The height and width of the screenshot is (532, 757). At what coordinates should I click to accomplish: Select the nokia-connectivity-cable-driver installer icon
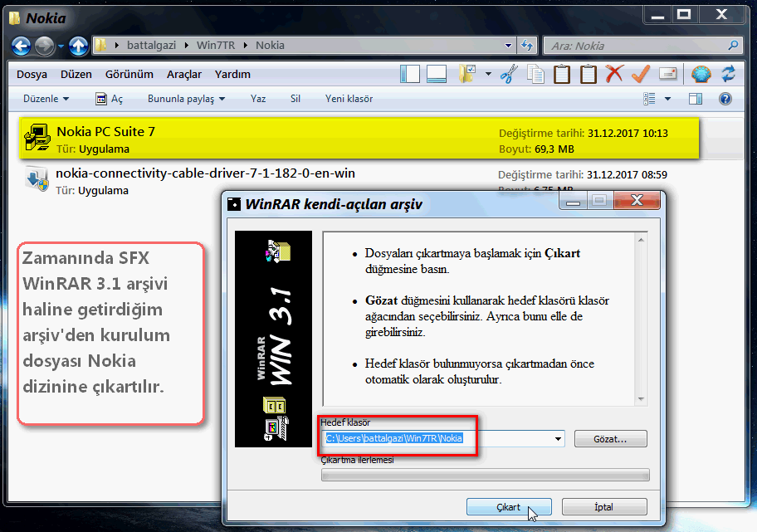37,179
